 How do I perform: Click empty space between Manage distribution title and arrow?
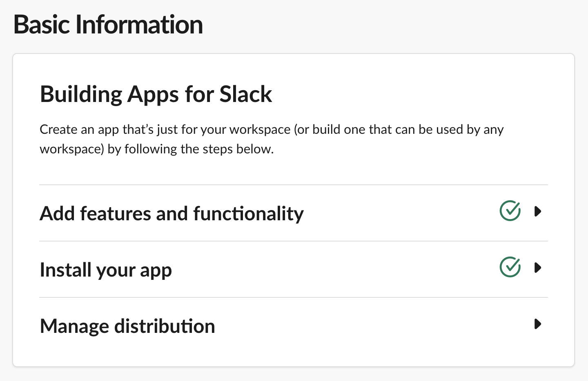(x=367, y=326)
